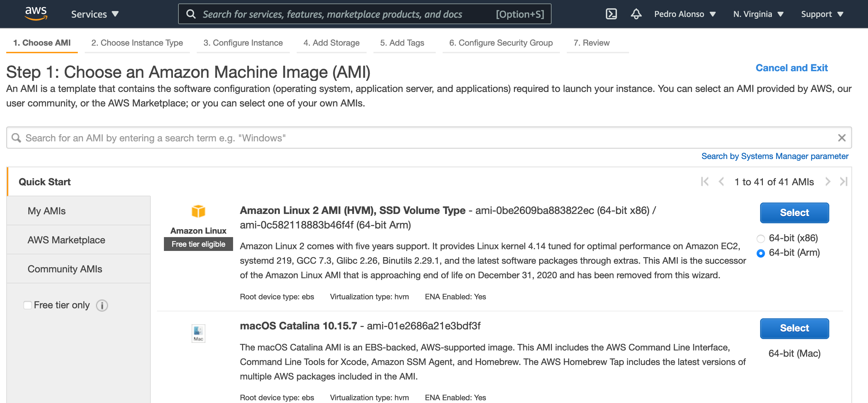This screenshot has height=403, width=868.
Task: Click the Amazon Linux box icon
Action: tap(198, 211)
